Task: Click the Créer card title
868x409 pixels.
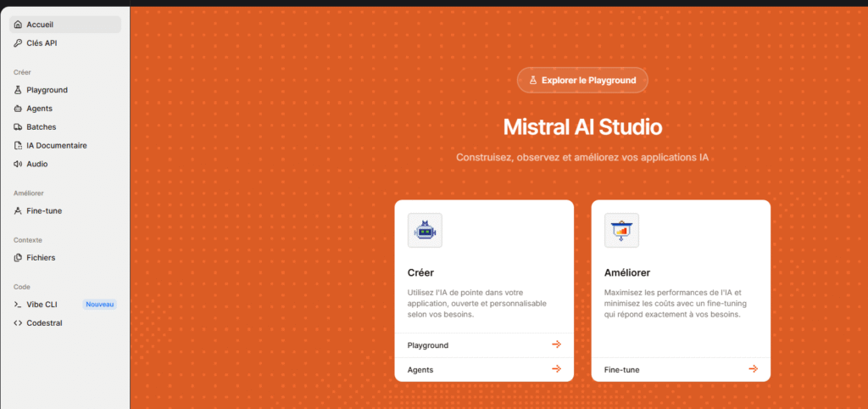Action: tap(420, 272)
